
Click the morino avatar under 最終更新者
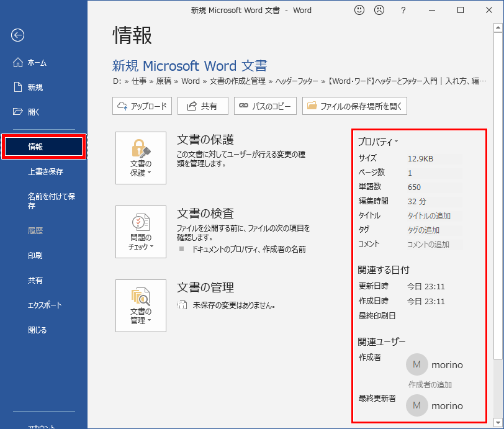pos(416,405)
